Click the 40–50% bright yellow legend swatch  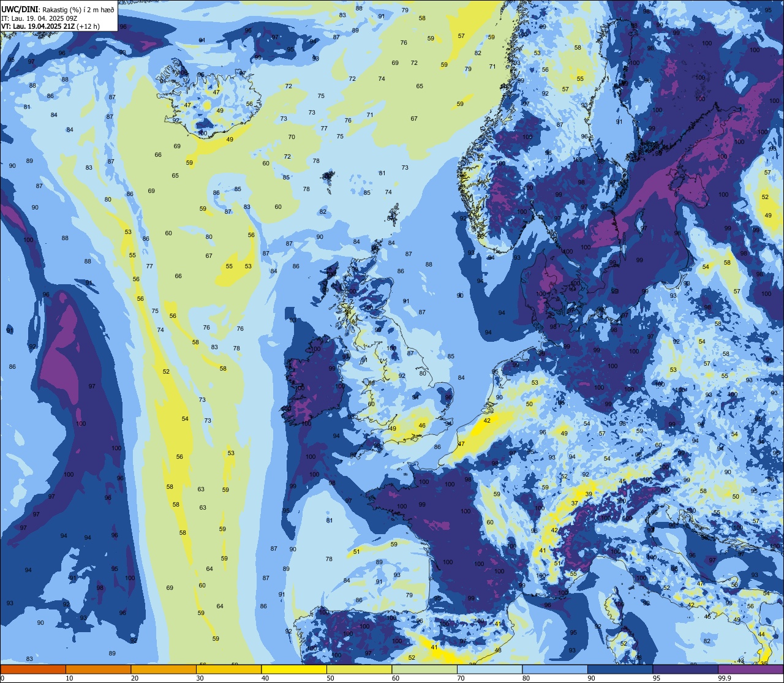pyautogui.click(x=294, y=670)
